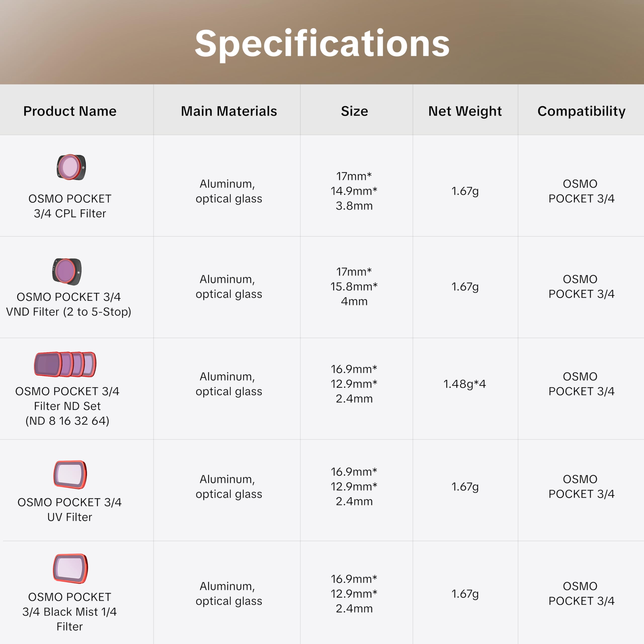
Task: Click the Filter ND Set (ND 8 16 32 64) name
Action: [67, 406]
